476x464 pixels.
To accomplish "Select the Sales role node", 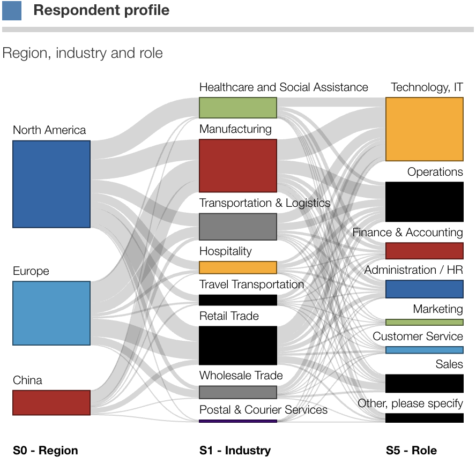I will point(425,383).
